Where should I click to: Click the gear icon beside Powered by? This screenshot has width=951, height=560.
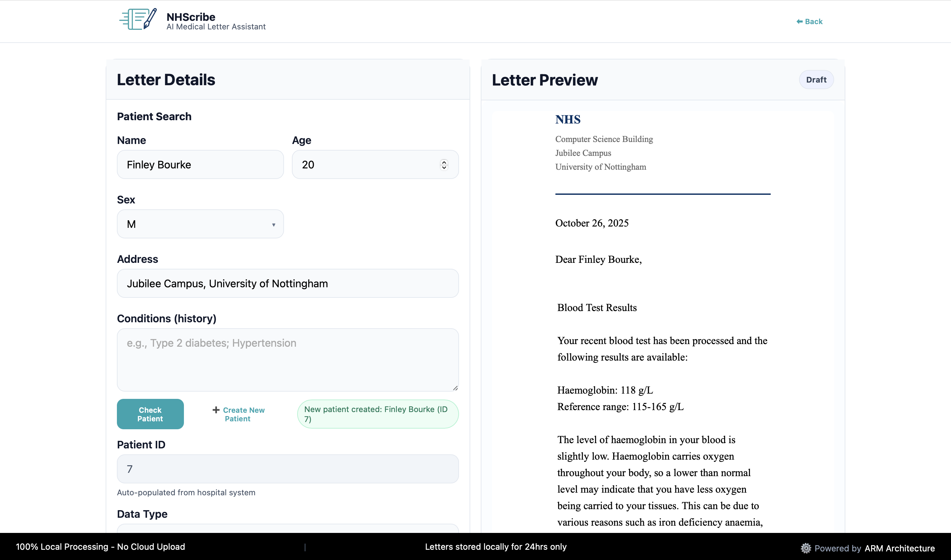[805, 548]
